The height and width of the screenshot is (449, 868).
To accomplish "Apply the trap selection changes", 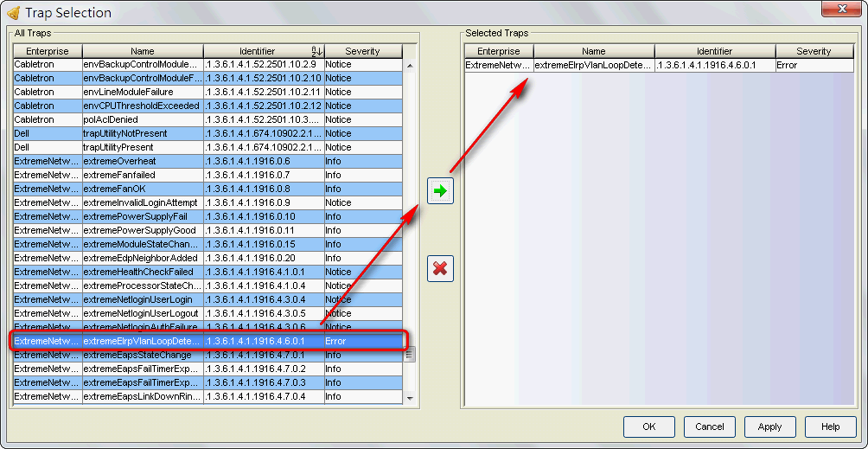I will tap(769, 427).
